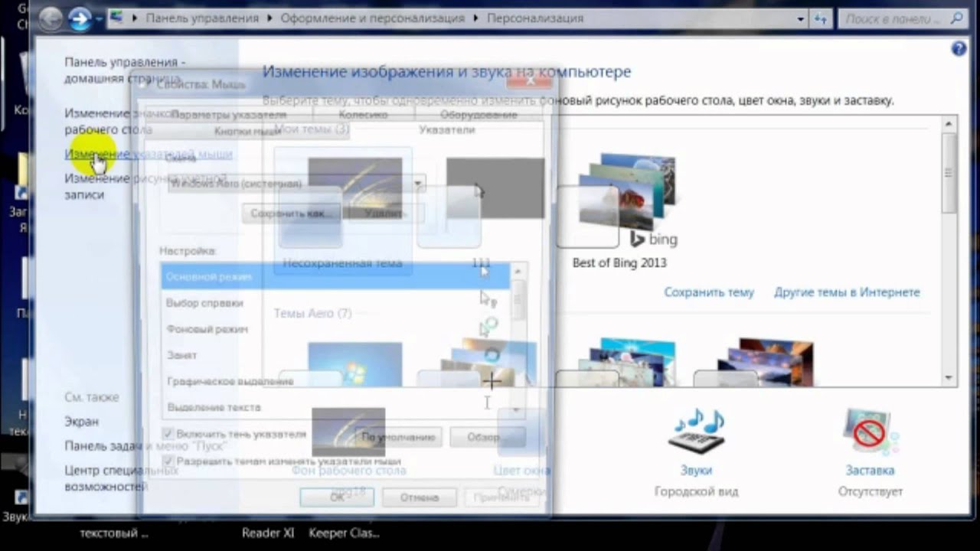Image resolution: width=980 pixels, height=551 pixels.
Task: Click the Reader XI desktop label
Action: point(268,533)
